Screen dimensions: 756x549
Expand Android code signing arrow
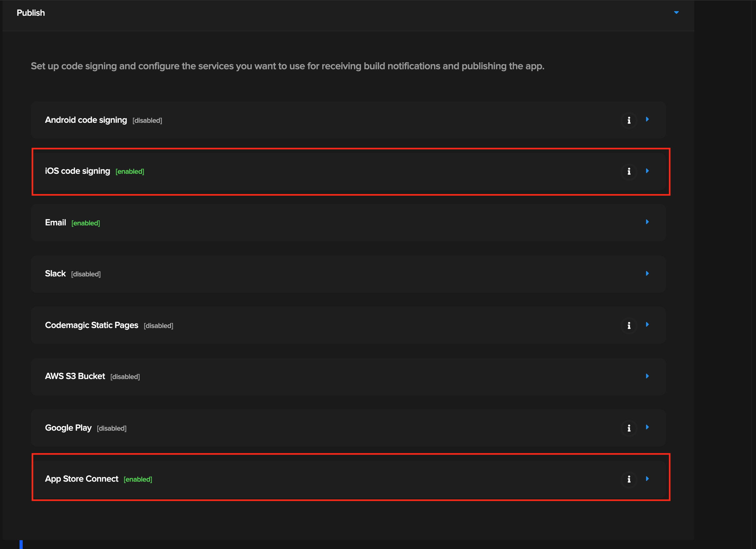[647, 119]
